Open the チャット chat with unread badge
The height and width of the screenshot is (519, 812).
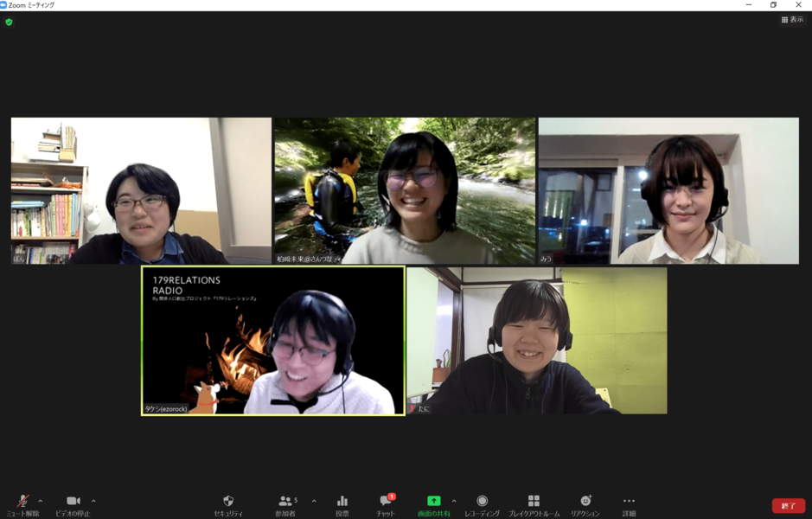pos(386,503)
